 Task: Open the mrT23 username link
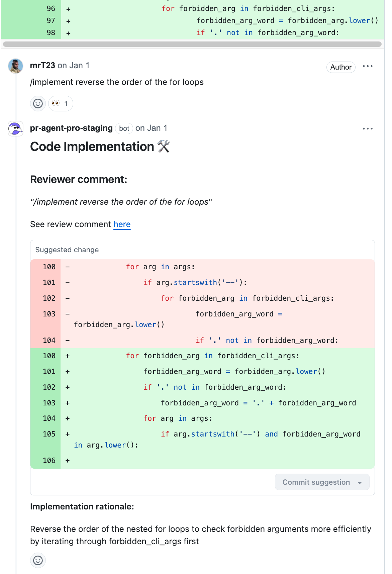tap(42, 66)
